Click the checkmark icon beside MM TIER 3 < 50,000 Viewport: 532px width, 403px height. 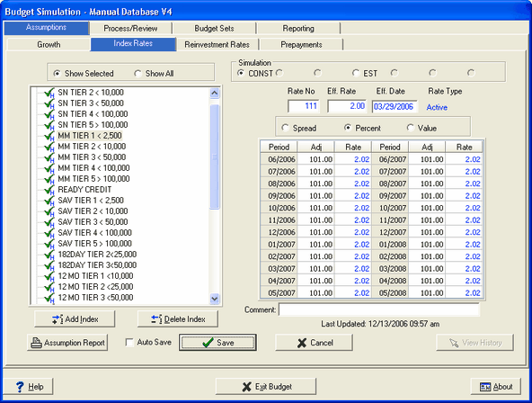[x=49, y=158]
